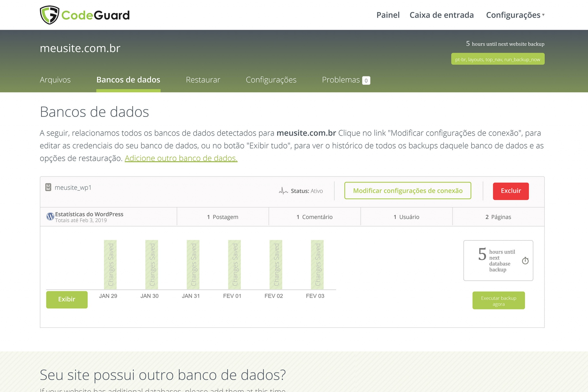The width and height of the screenshot is (588, 392).
Task: Click the Exibir button
Action: [67, 299]
